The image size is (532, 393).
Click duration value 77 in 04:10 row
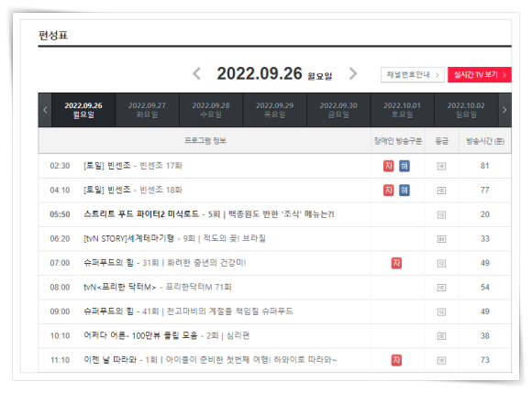pyautogui.click(x=484, y=190)
